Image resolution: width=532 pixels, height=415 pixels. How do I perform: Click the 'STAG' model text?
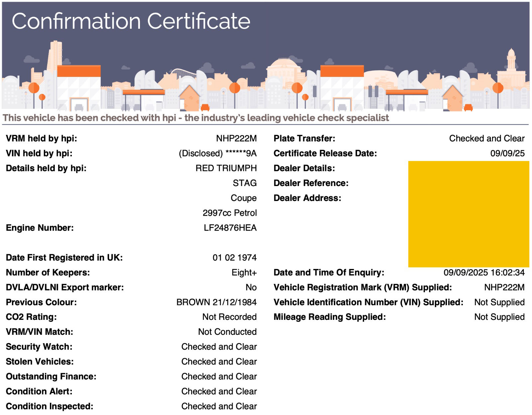coord(245,183)
